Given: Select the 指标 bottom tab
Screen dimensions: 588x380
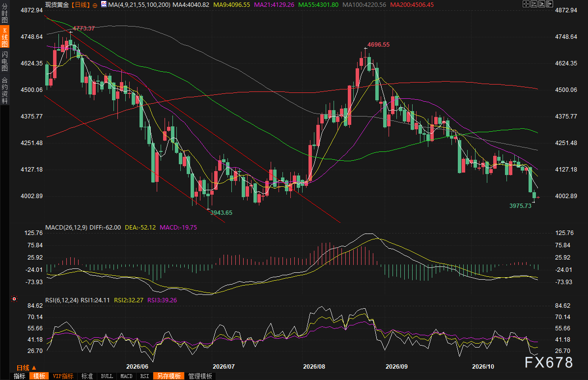Looking at the screenshot, I should pos(20,376).
